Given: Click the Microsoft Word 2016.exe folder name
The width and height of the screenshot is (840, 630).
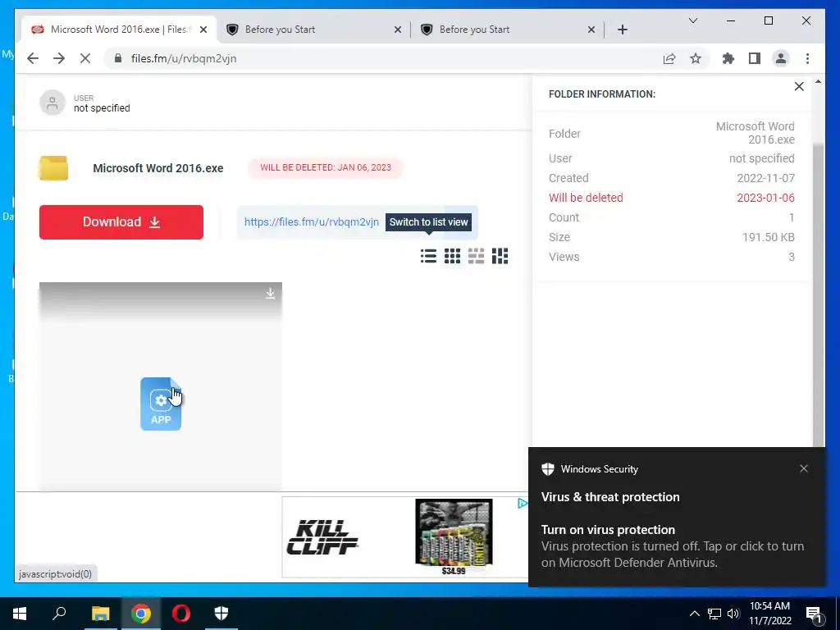Looking at the screenshot, I should [158, 168].
